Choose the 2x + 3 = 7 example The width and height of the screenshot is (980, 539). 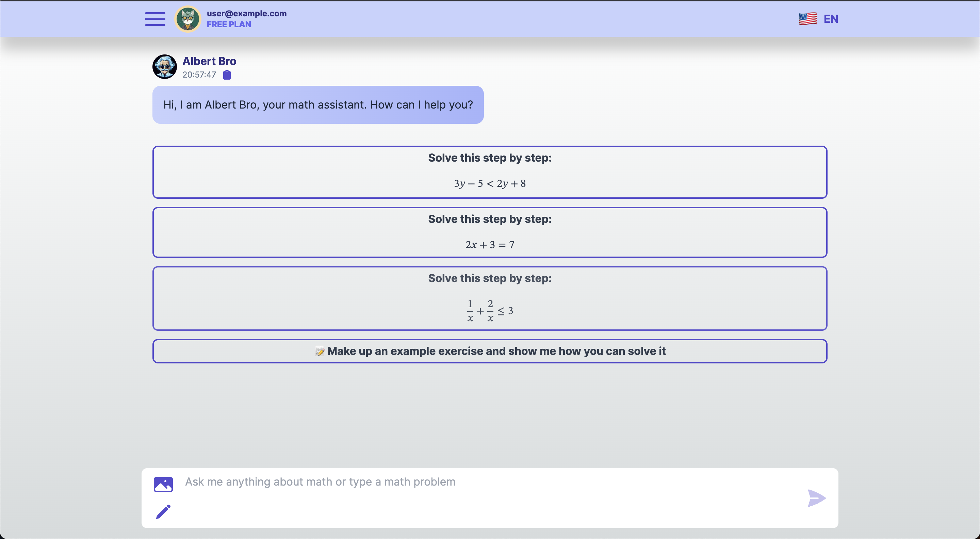click(x=490, y=232)
